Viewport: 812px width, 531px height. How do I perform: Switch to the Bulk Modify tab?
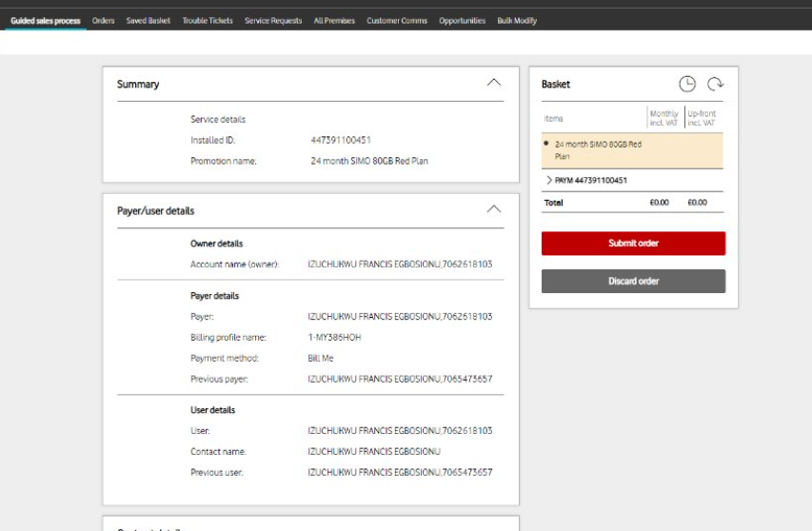click(517, 21)
